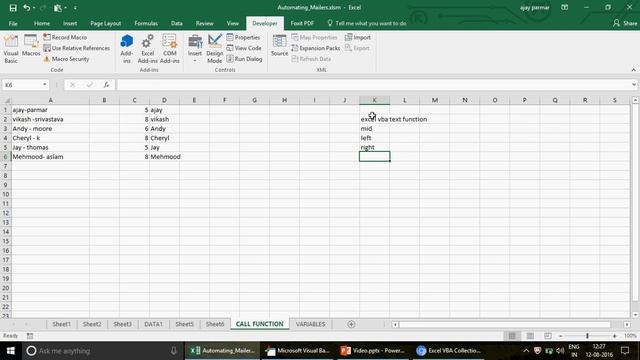Switch to the Formulas tab
This screenshot has height=360, width=640.
(x=146, y=23)
